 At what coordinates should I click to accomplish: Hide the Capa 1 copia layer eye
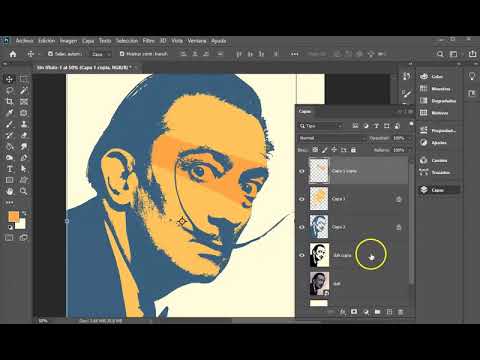click(302, 171)
